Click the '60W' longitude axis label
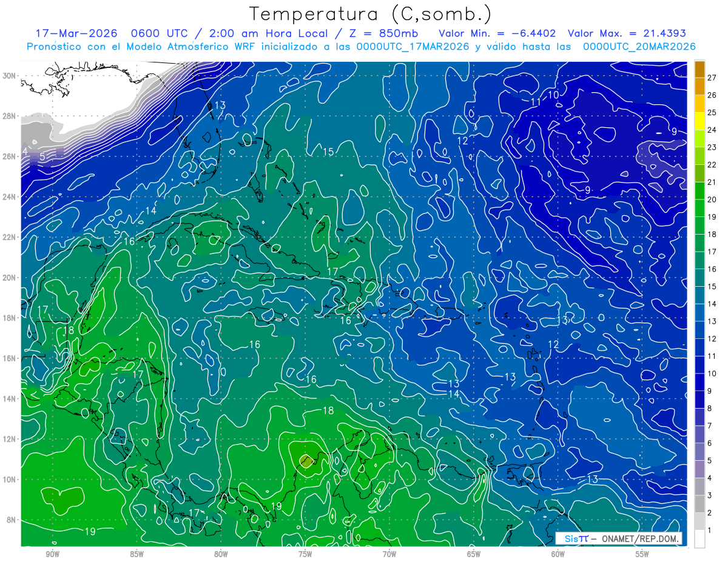The image size is (728, 562). pos(558,554)
